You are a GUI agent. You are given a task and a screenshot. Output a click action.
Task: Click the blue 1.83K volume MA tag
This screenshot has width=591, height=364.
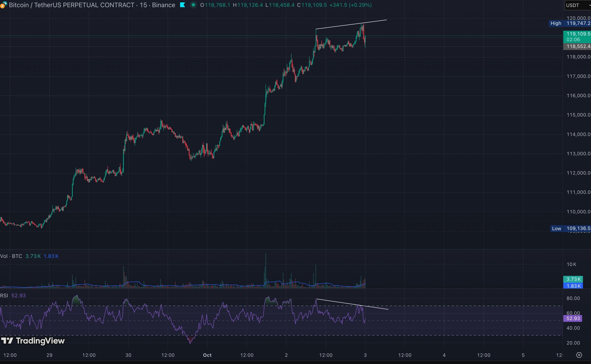[x=573, y=286]
